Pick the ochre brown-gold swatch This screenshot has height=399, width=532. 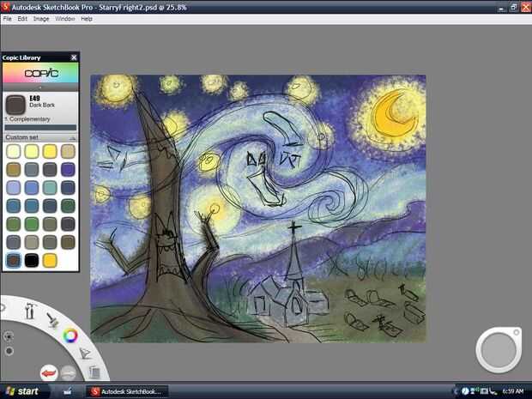coord(13,170)
